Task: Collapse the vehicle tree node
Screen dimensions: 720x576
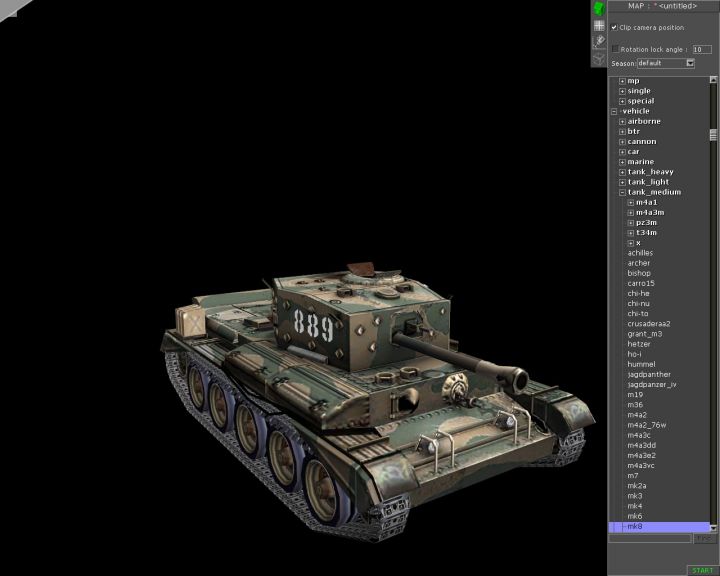Action: pyautogui.click(x=614, y=111)
